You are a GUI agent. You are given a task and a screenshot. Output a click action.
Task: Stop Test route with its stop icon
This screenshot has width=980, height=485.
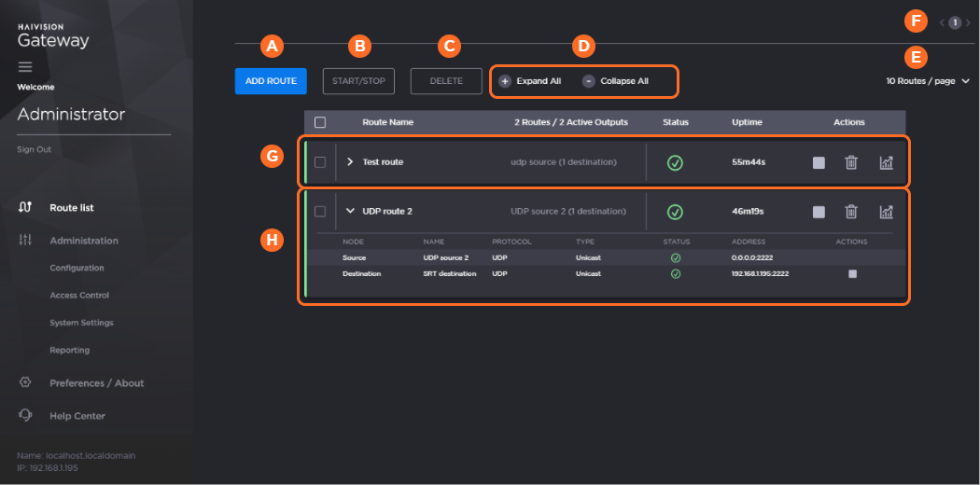[x=819, y=162]
